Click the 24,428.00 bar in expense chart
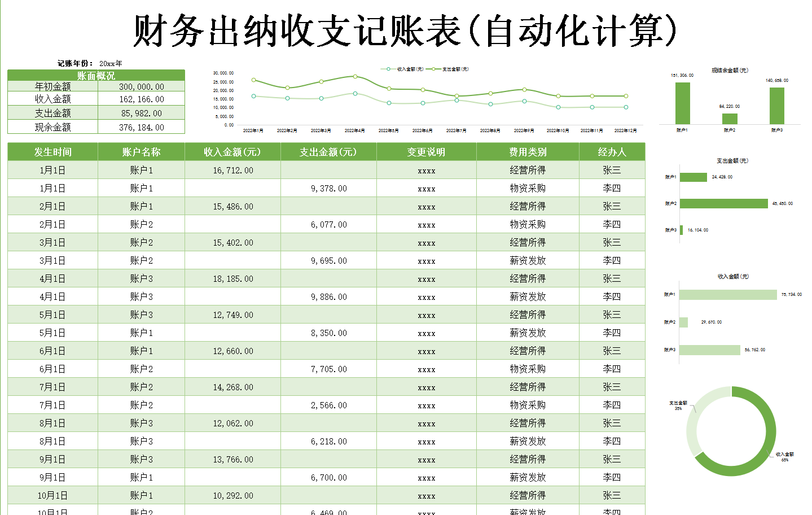 694,177
